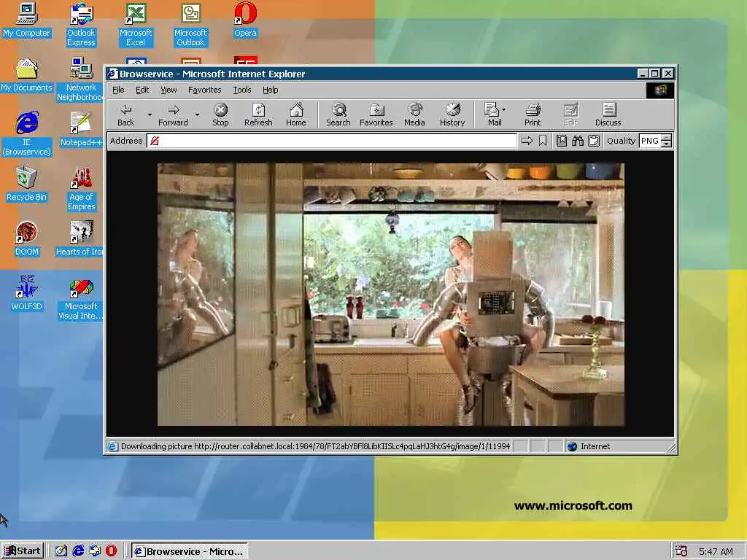The height and width of the screenshot is (560, 747).
Task: Click the Browservice taskbar button
Action: 189,551
